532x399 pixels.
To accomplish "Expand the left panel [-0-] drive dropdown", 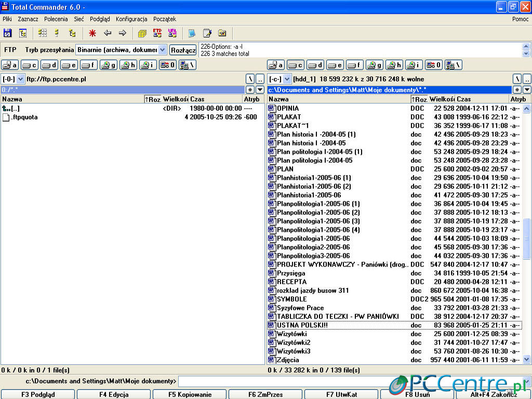I will pyautogui.click(x=21, y=79).
